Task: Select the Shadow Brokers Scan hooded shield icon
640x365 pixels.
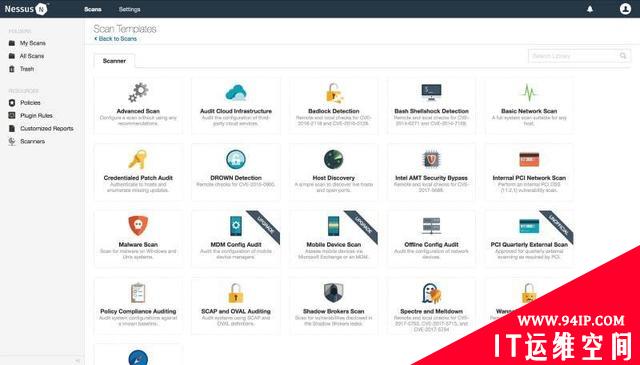Action: [x=333, y=293]
